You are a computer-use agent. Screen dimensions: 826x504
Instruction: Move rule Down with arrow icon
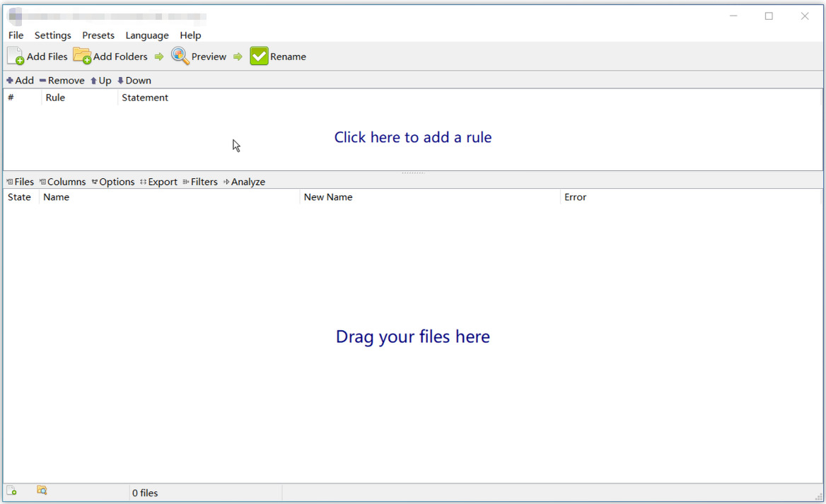[120, 81]
